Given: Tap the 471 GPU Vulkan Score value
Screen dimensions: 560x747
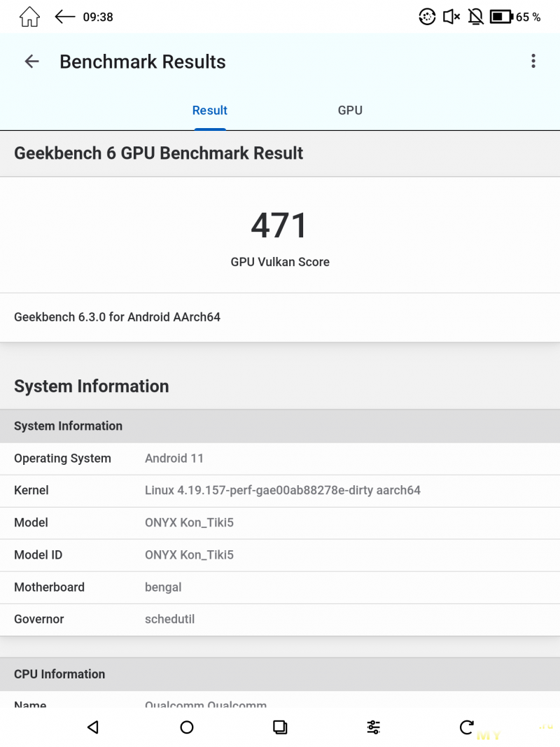Looking at the screenshot, I should point(280,226).
